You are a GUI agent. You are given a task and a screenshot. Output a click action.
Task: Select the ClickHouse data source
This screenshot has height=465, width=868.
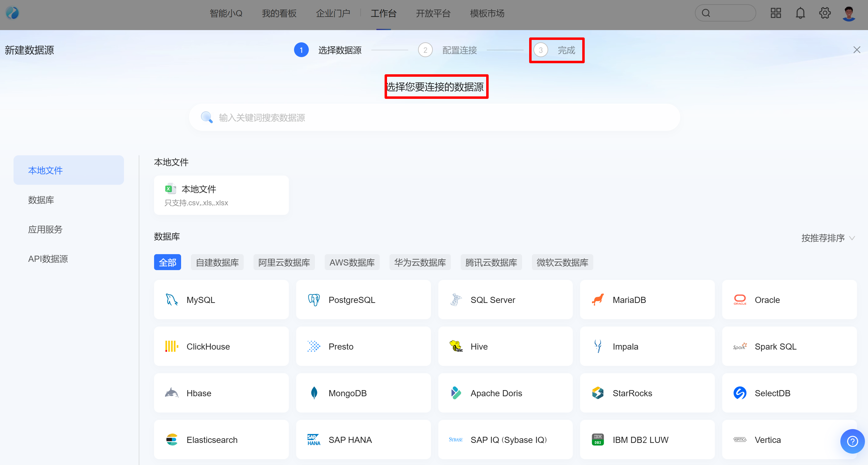click(x=221, y=347)
